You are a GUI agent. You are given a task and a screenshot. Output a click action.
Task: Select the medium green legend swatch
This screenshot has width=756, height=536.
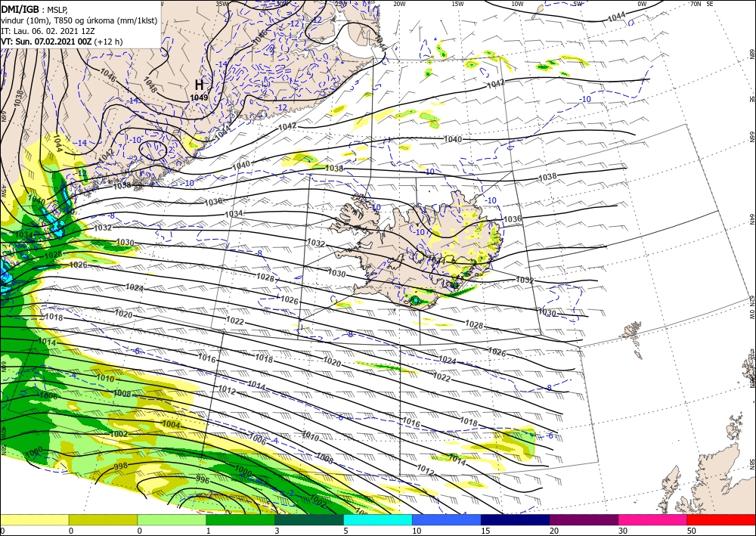click(240, 519)
